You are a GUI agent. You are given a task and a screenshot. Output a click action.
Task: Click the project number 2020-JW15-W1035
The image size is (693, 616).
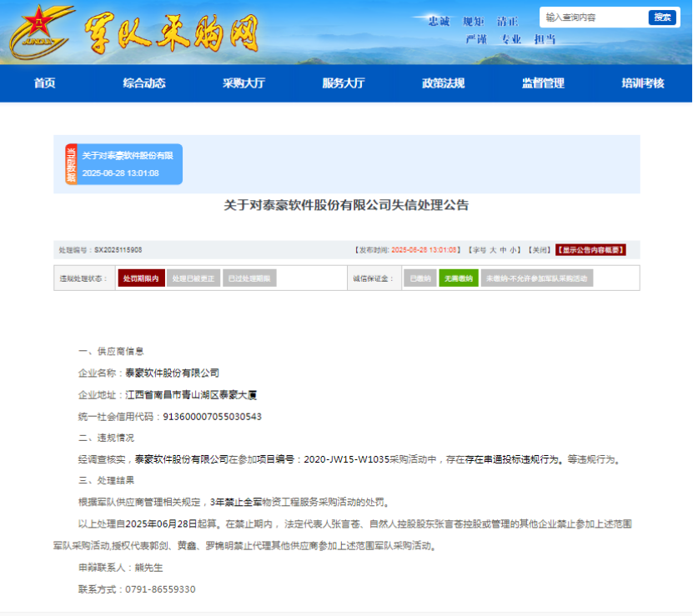(347, 459)
